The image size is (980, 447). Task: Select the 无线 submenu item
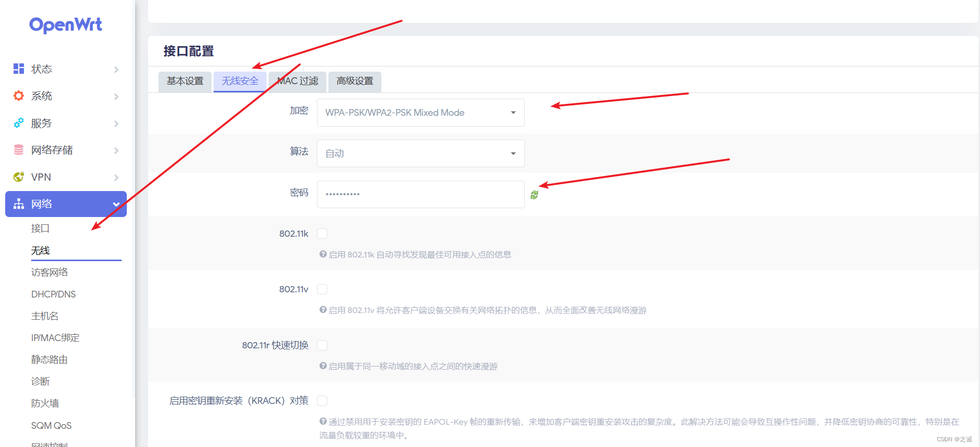tap(41, 251)
